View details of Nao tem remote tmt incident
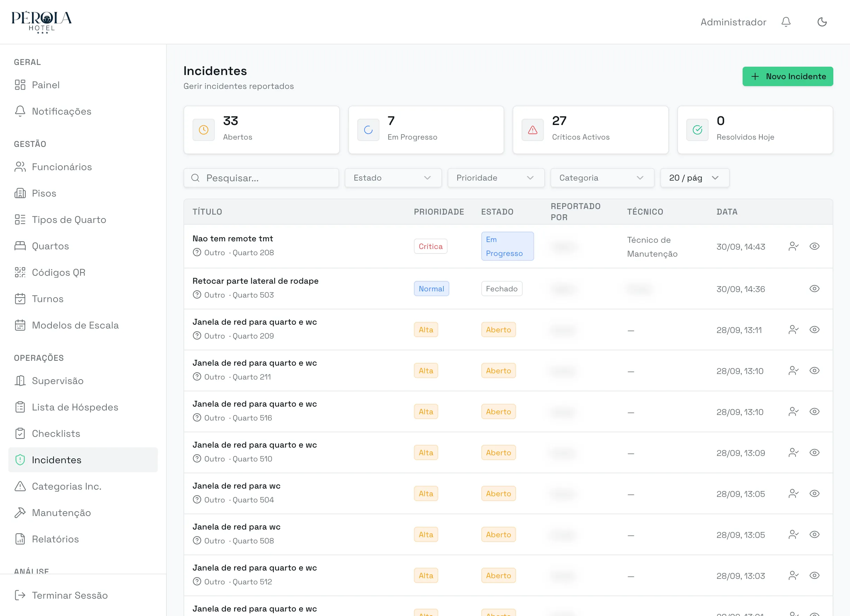 (814, 247)
